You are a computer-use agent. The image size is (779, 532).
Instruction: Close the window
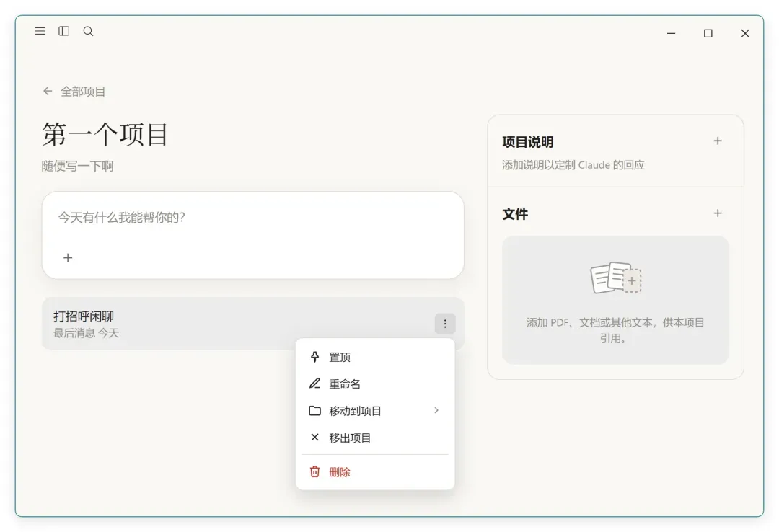click(x=745, y=33)
